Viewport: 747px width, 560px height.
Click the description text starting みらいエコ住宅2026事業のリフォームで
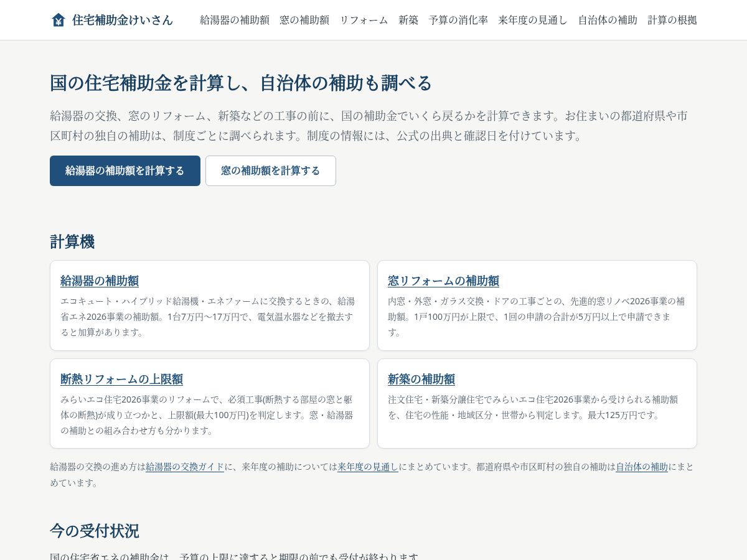point(207,415)
